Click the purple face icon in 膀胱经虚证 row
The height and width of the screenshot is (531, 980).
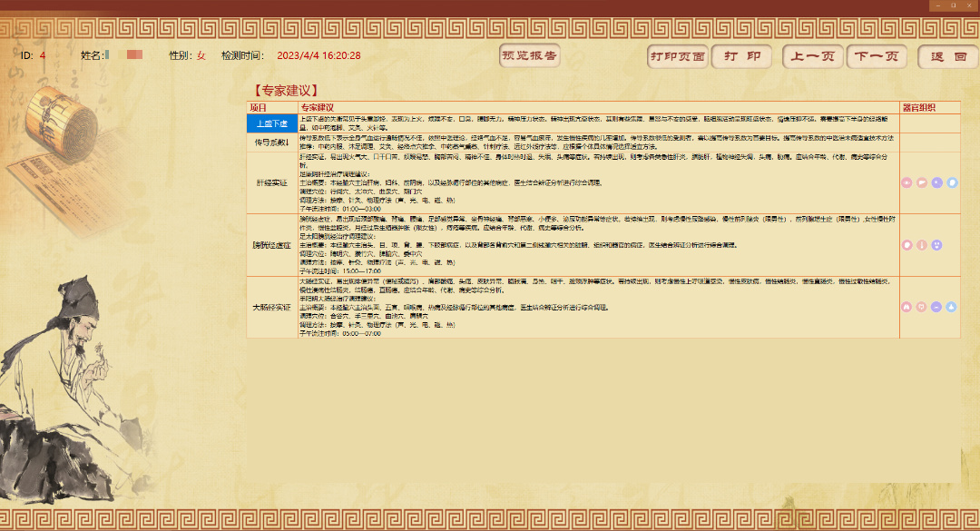click(936, 245)
